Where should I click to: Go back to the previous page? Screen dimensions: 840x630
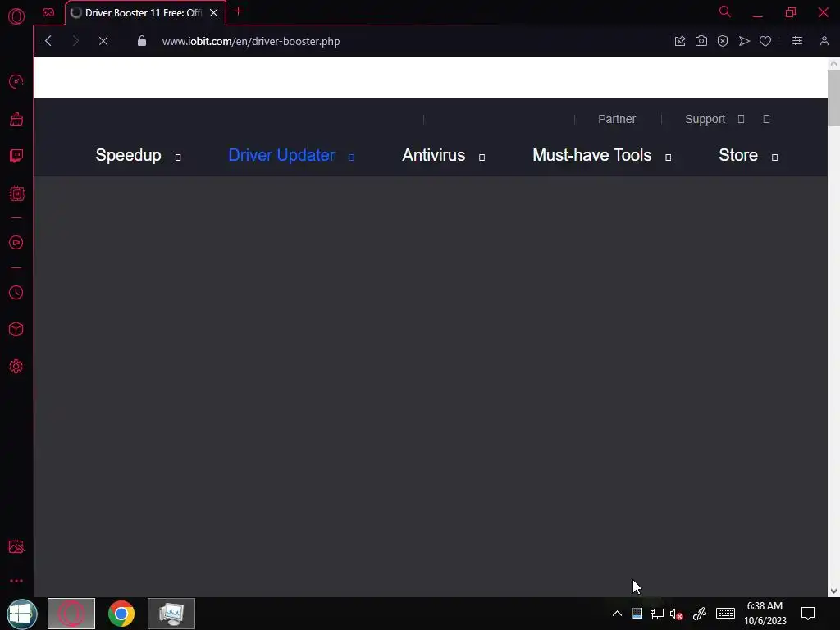click(48, 41)
